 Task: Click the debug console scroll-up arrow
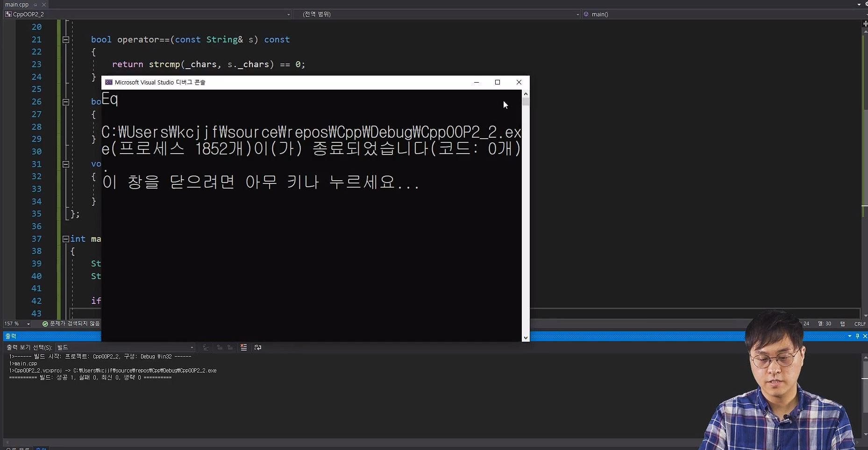coord(526,94)
